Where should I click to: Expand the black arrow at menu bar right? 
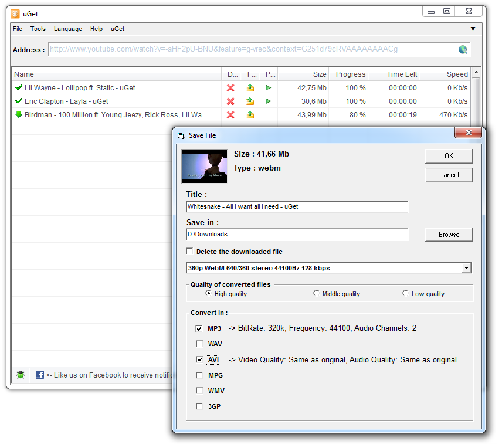pos(473,29)
